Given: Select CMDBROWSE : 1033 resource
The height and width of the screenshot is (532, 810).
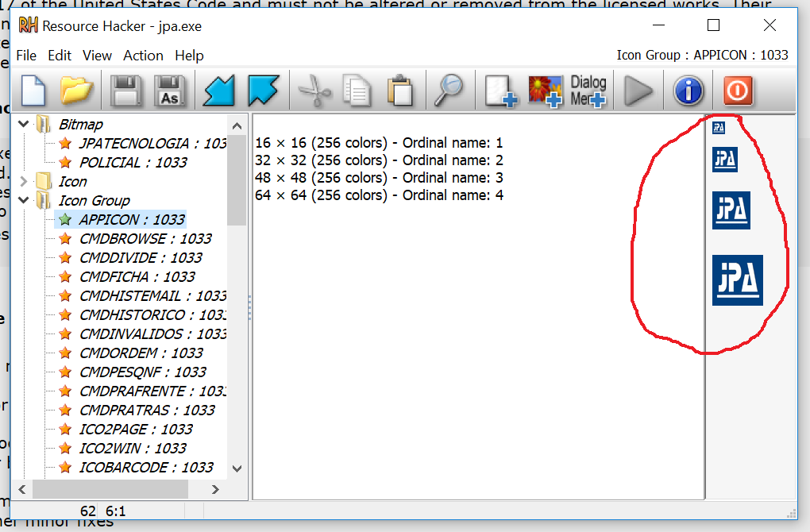Looking at the screenshot, I should pos(145,239).
